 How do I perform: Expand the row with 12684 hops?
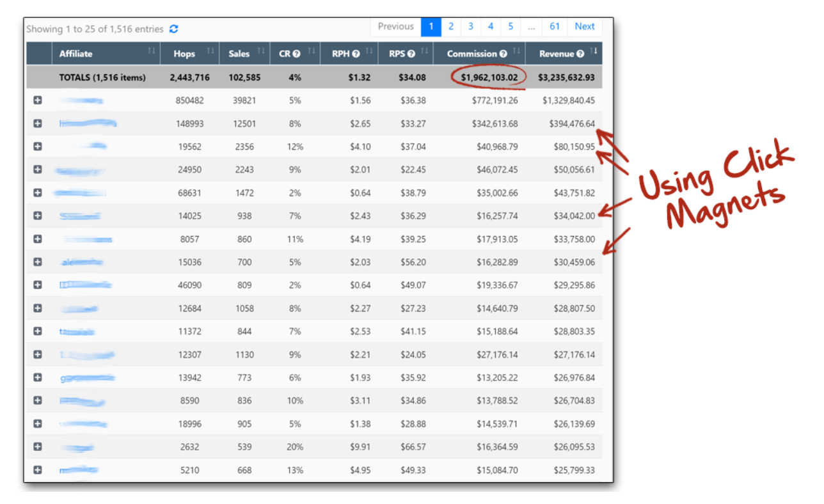pyautogui.click(x=38, y=308)
